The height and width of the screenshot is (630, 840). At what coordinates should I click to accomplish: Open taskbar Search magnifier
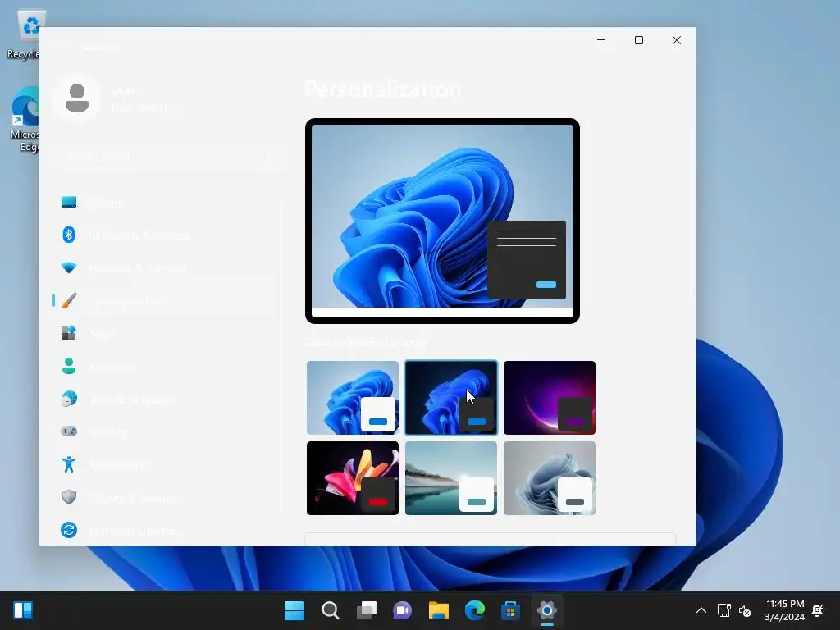tap(330, 610)
